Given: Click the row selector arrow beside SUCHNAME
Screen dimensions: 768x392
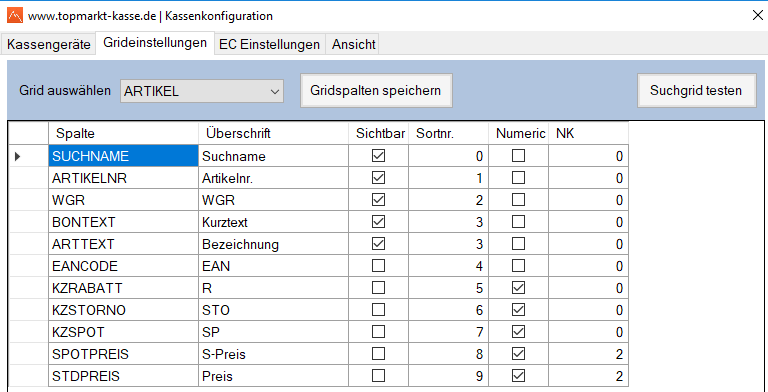Looking at the screenshot, I should [18, 156].
